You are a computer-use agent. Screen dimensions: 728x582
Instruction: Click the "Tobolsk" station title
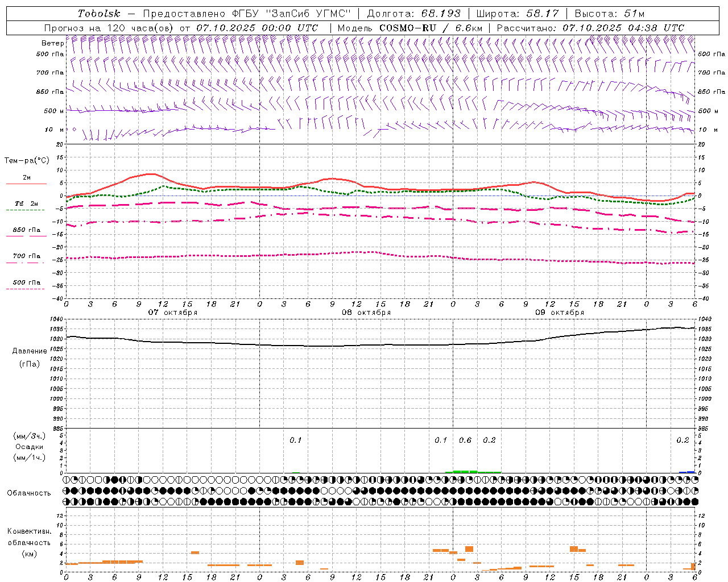pos(99,14)
